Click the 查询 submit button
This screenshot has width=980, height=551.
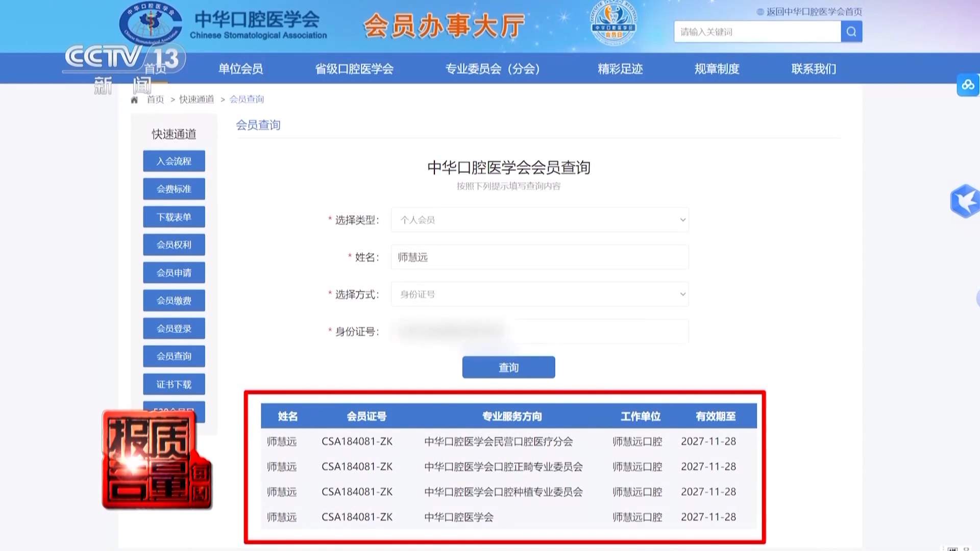(x=508, y=367)
